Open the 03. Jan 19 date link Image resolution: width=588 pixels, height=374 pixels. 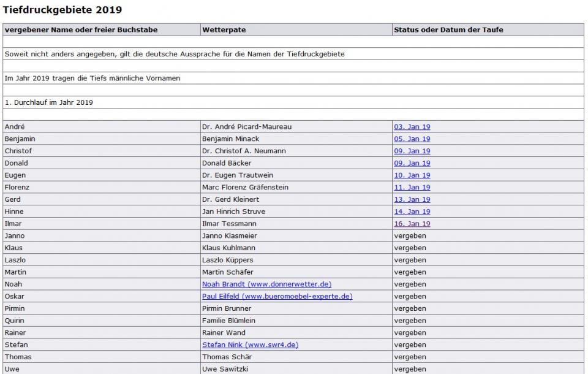click(x=412, y=127)
